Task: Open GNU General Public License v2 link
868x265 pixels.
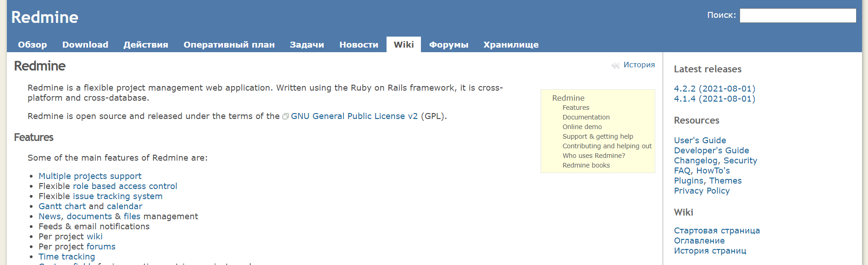Action: point(354,116)
